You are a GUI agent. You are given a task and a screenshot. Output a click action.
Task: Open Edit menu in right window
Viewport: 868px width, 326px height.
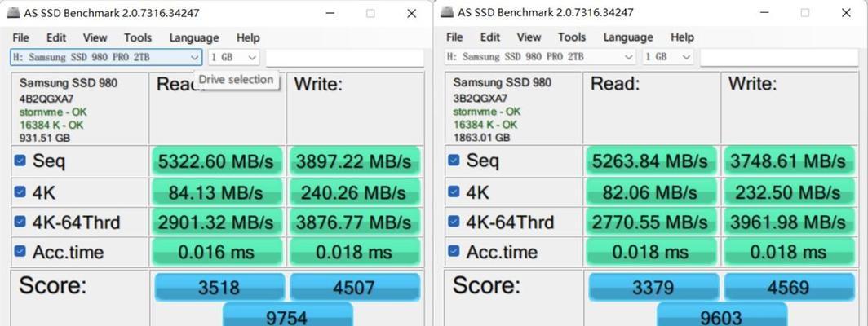490,37
